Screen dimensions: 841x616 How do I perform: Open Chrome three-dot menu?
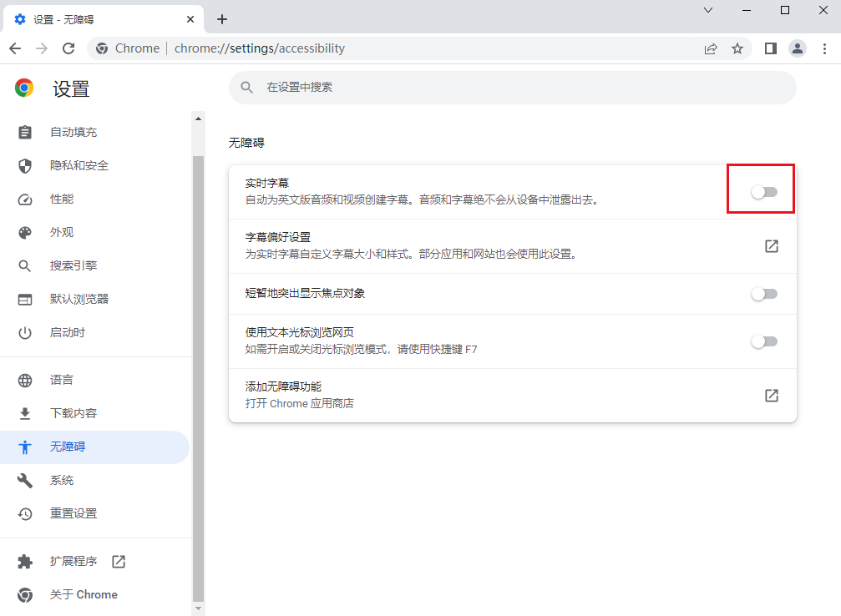tap(824, 48)
